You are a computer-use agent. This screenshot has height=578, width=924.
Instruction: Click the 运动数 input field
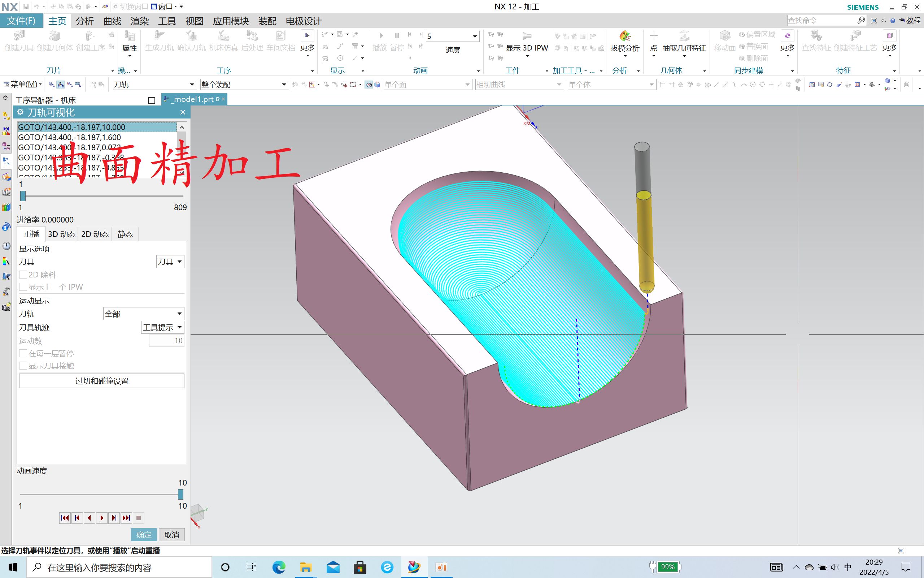pyautogui.click(x=166, y=341)
